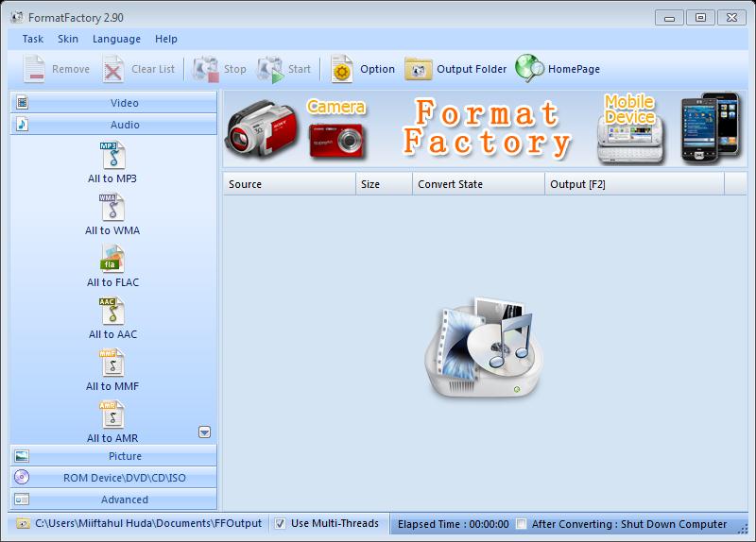Click the Output Folder text label

pos(472,69)
